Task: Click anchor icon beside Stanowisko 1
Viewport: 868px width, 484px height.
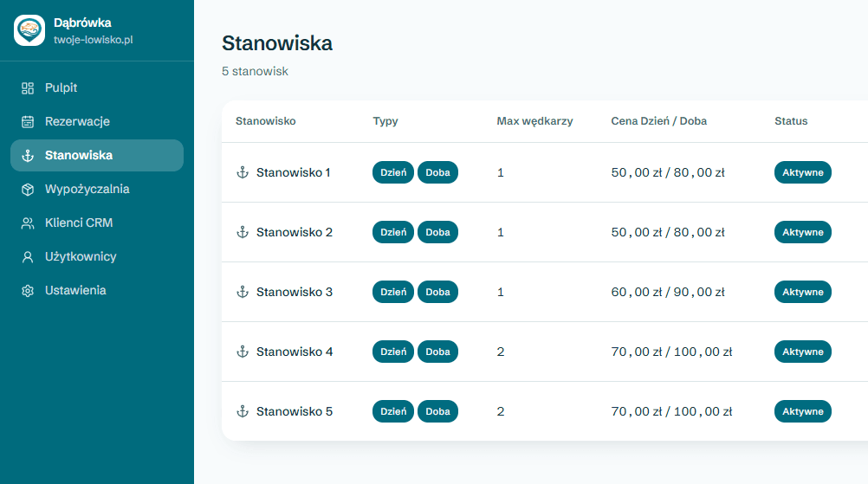Action: (x=243, y=172)
